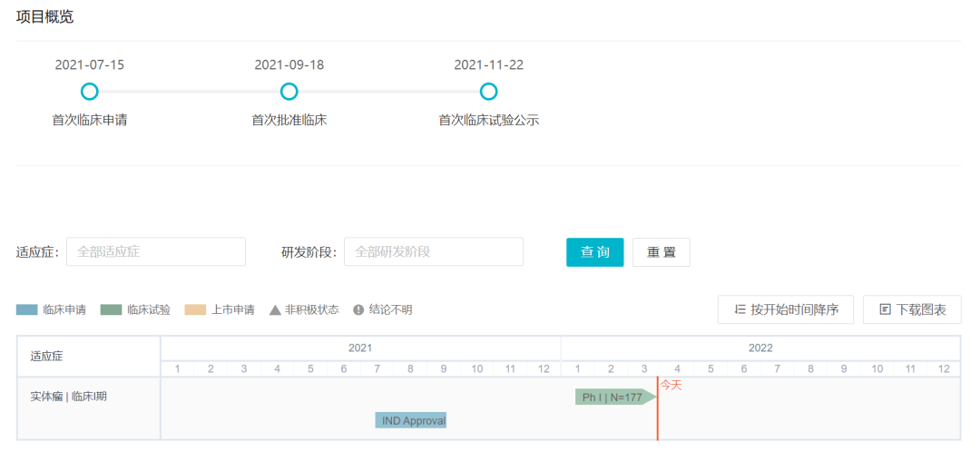Select the IND Approval gantt bar
Screen dimensions: 980x461
tap(410, 420)
